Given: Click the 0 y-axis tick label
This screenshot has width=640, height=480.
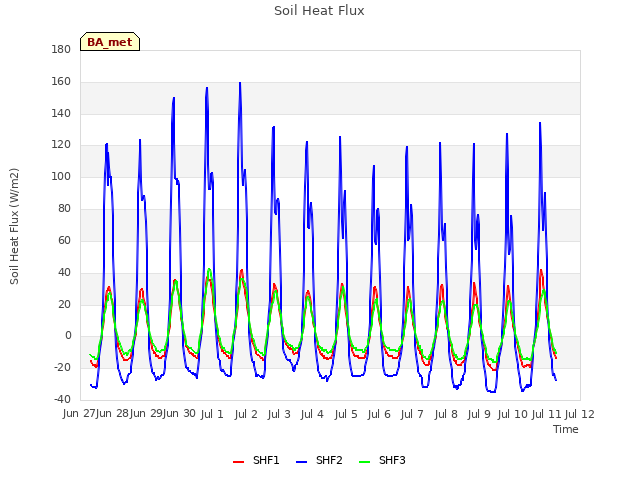Looking at the screenshot, I should [68, 336].
